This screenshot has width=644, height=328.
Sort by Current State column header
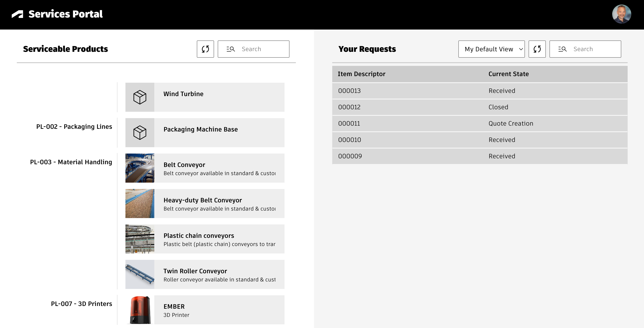(x=509, y=74)
